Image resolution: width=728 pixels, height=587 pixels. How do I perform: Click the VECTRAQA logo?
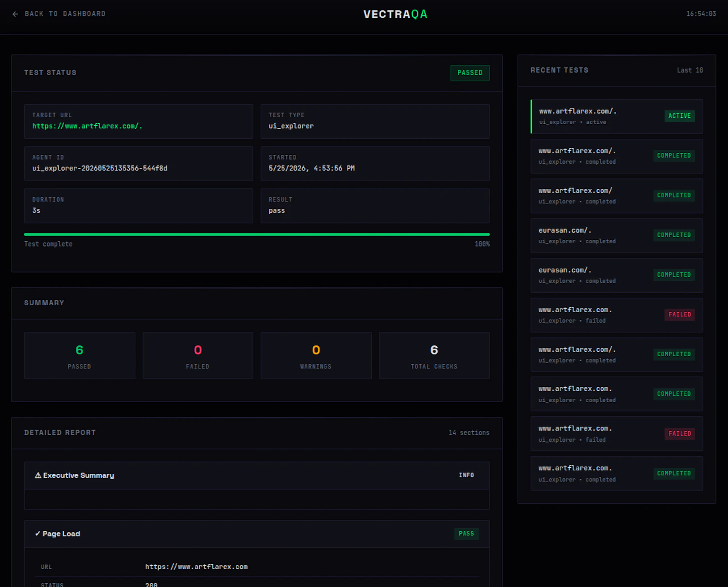pos(395,14)
